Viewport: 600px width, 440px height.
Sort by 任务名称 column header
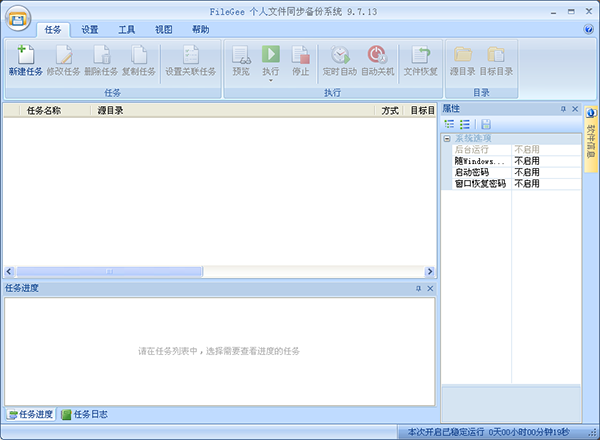click(55, 111)
